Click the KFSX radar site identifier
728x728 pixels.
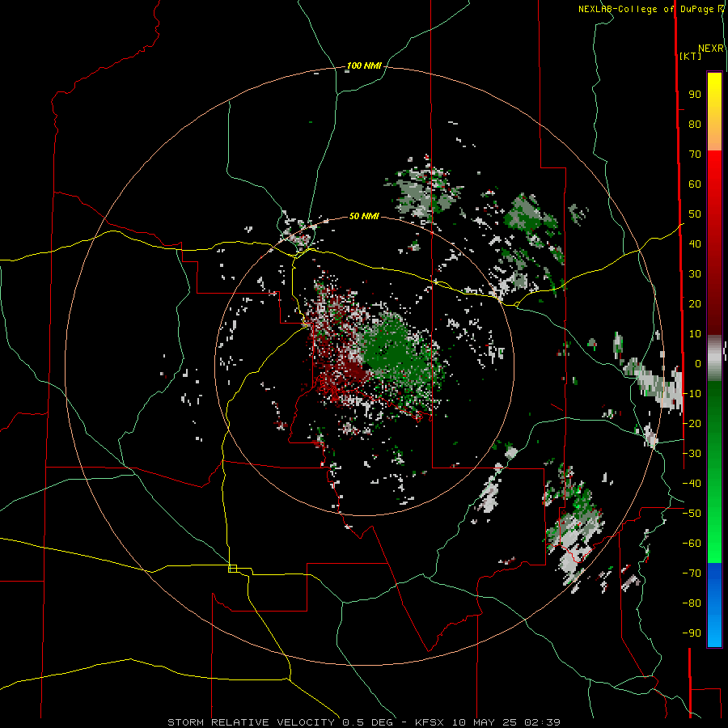pyautogui.click(x=430, y=722)
